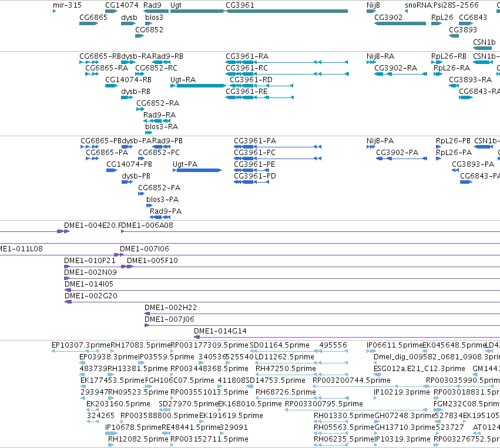
Task: Click the DME1-010P21 clone label
Action: pyautogui.click(x=90, y=261)
